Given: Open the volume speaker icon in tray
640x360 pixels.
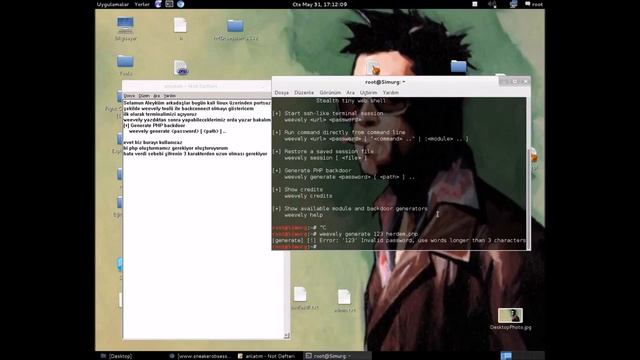Looking at the screenshot, I should pos(492,4).
